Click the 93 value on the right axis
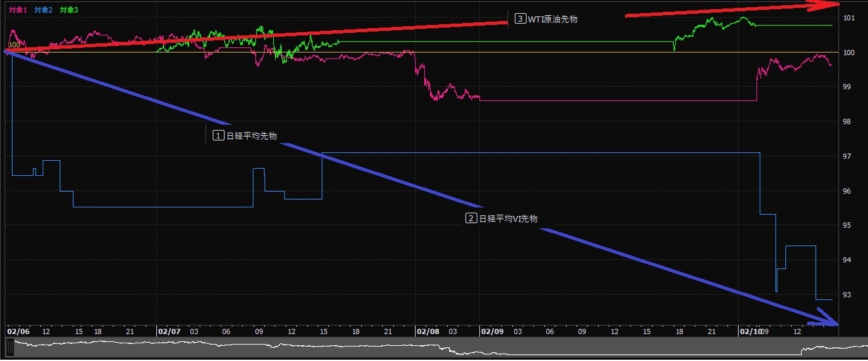This screenshot has height=361, width=868. [x=848, y=295]
